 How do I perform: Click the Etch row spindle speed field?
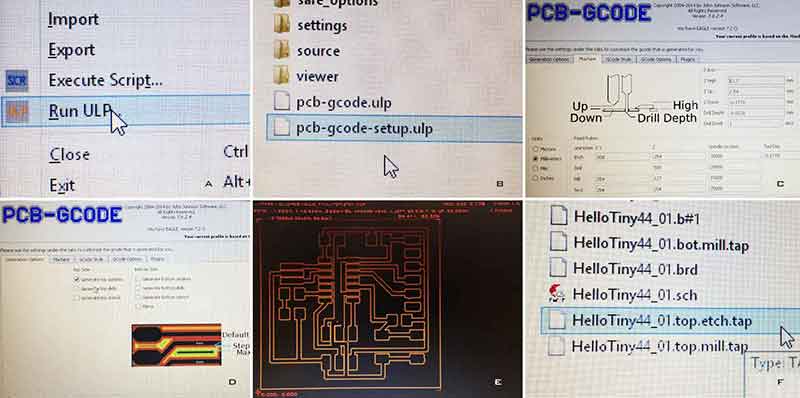point(734,156)
